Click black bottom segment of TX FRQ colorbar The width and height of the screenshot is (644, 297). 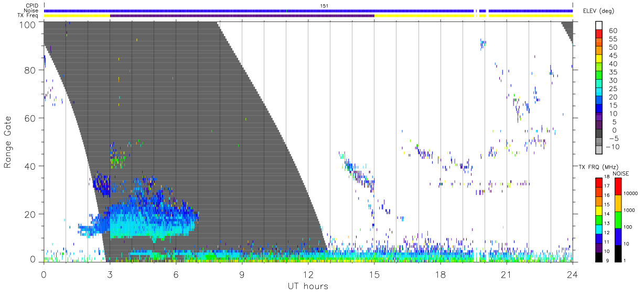pos(598,256)
